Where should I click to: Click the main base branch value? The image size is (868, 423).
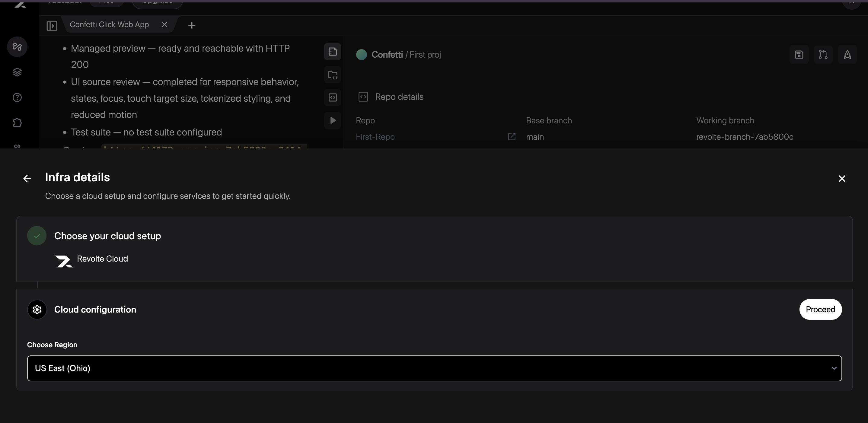[535, 137]
